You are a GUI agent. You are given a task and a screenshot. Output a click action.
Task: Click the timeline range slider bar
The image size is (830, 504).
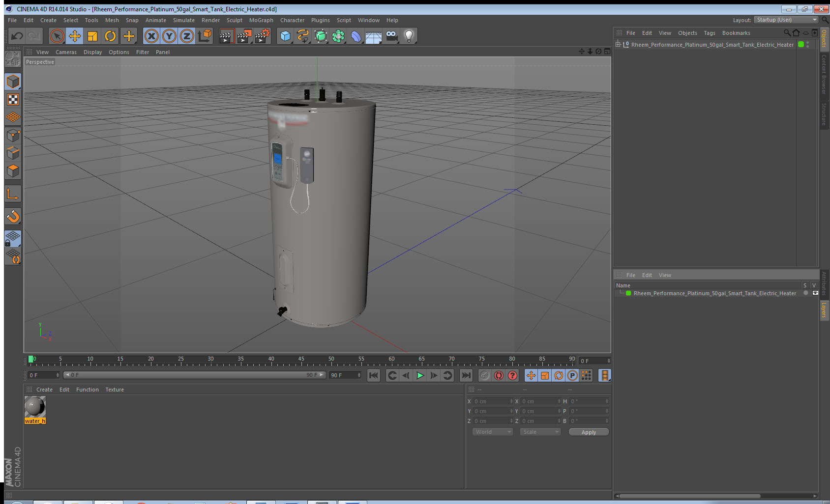[x=194, y=375]
